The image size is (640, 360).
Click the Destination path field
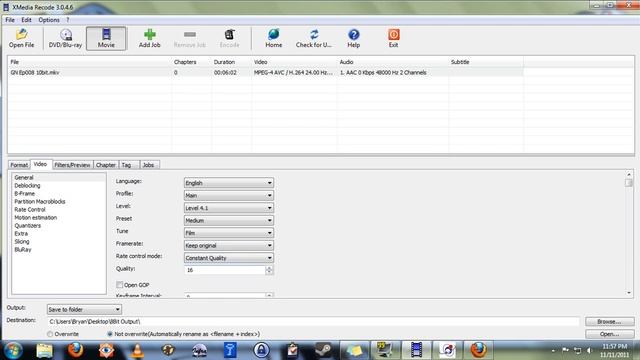313,322
